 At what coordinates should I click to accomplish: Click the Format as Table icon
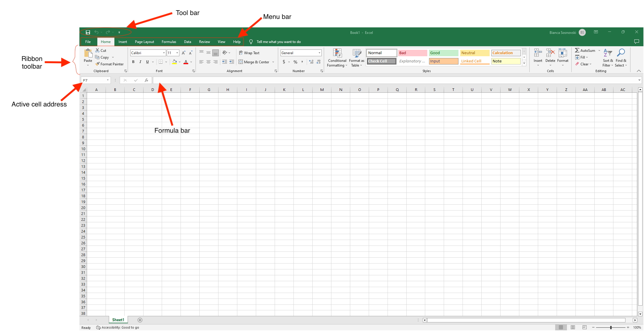point(356,57)
